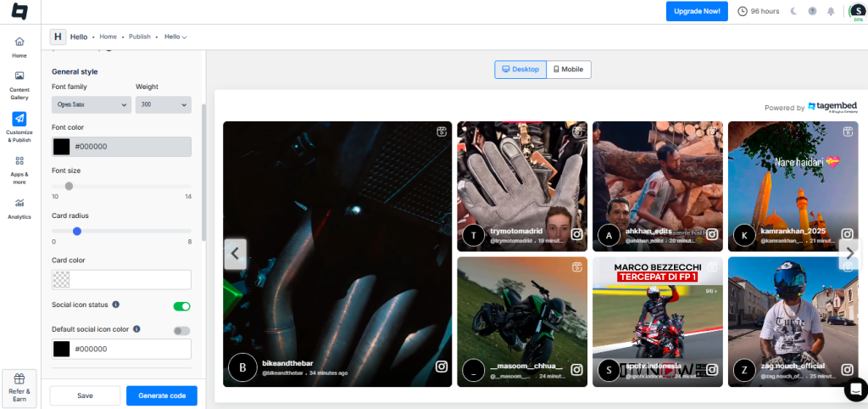The image size is (868, 409).
Task: Open the Marco Bezzecchi post thumbnail
Action: (x=658, y=322)
